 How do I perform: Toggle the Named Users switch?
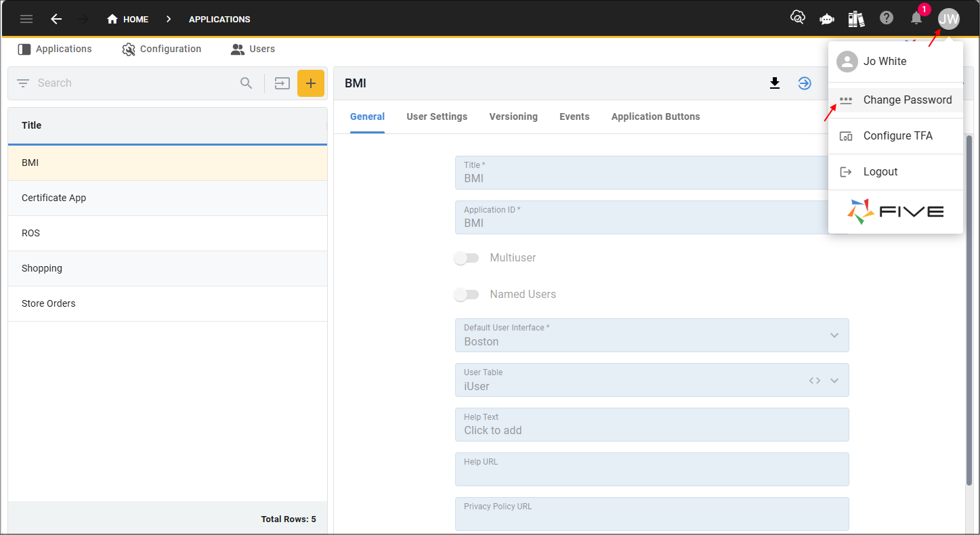tap(467, 295)
